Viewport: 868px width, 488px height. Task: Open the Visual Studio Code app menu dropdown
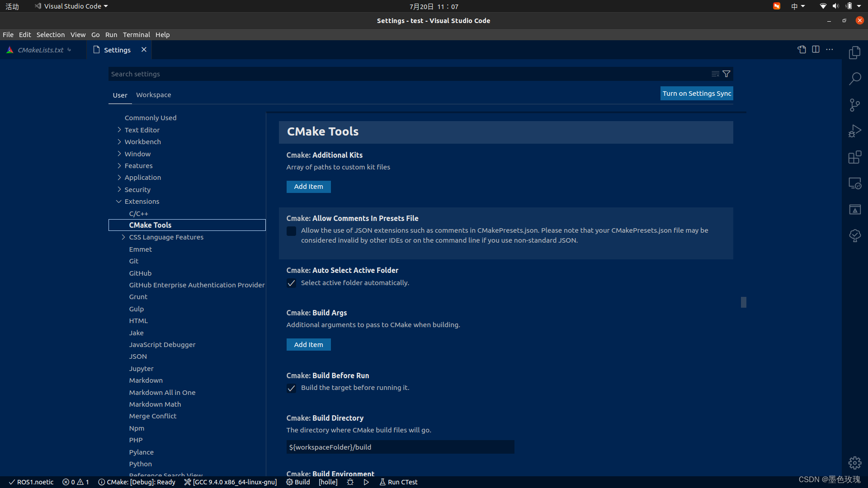(x=71, y=6)
